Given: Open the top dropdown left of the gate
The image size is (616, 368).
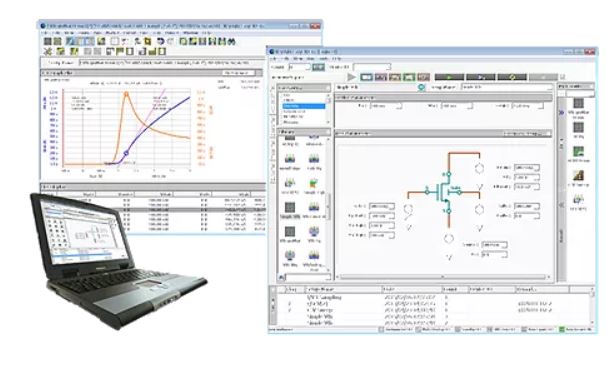Looking at the screenshot, I should pos(381,206).
